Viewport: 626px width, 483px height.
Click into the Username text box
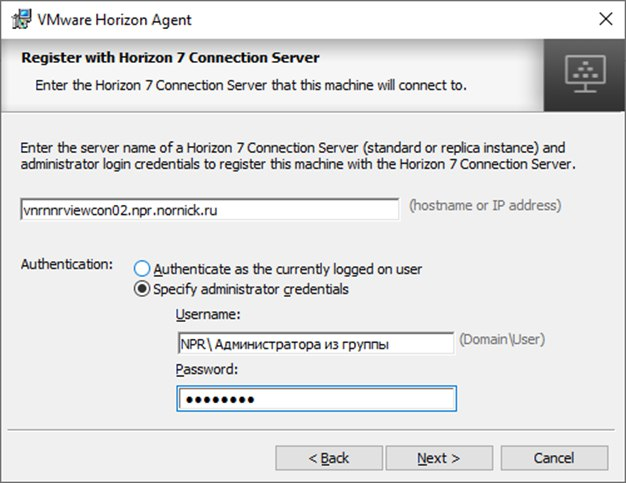pos(314,344)
